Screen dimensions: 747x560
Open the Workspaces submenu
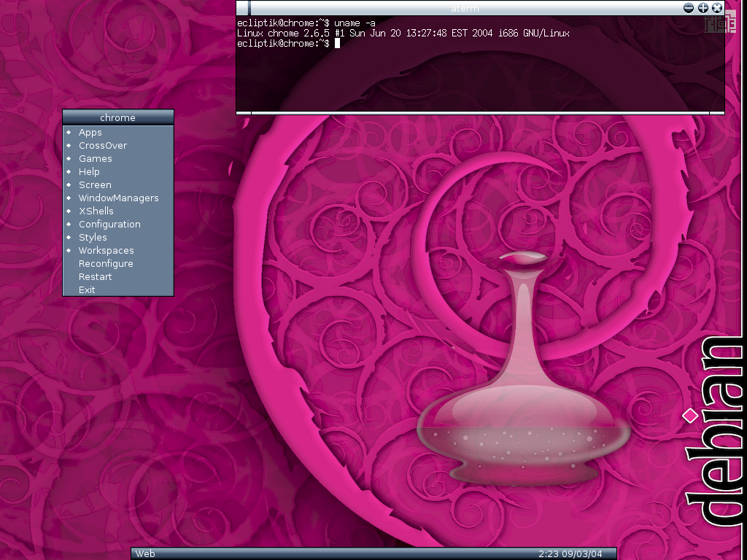[x=107, y=250]
